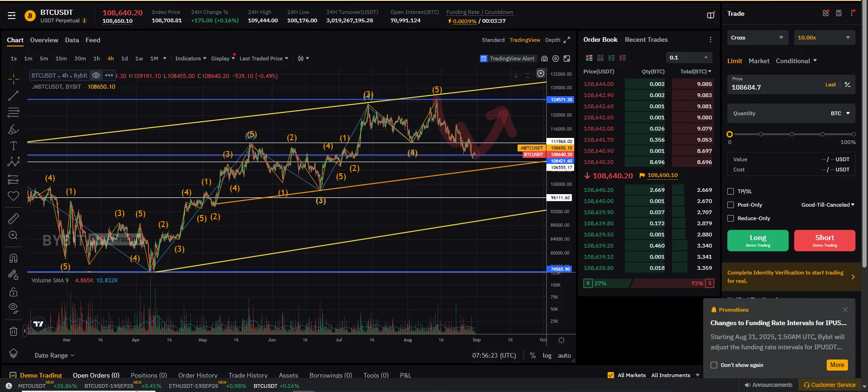
Task: Open the Elliott wave pattern tool
Action: coord(13,162)
